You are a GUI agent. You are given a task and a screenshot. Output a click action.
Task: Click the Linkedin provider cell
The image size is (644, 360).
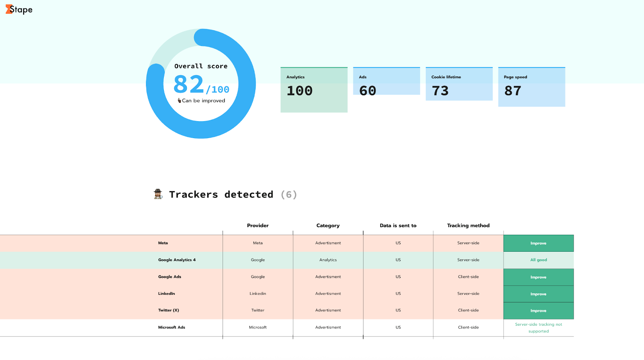click(258, 294)
